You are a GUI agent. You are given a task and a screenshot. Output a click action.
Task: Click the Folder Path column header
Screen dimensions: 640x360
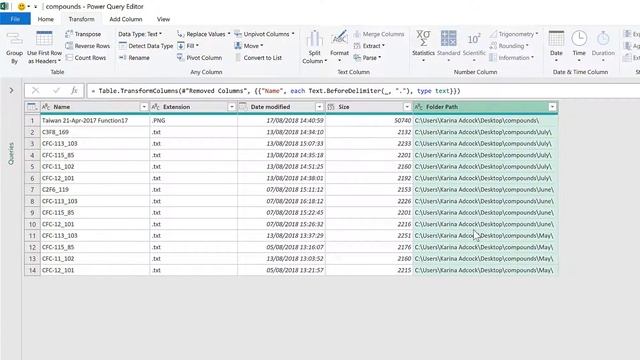click(485, 107)
